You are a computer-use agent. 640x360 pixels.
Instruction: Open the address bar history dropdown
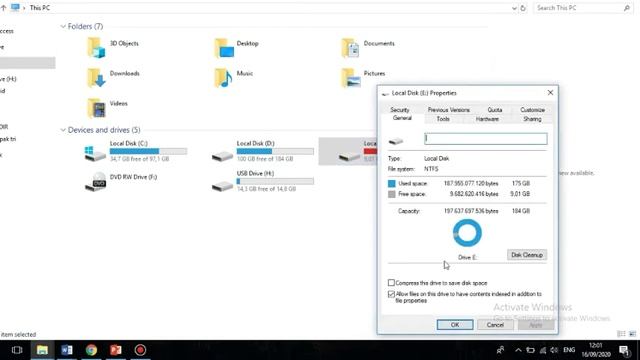point(514,8)
